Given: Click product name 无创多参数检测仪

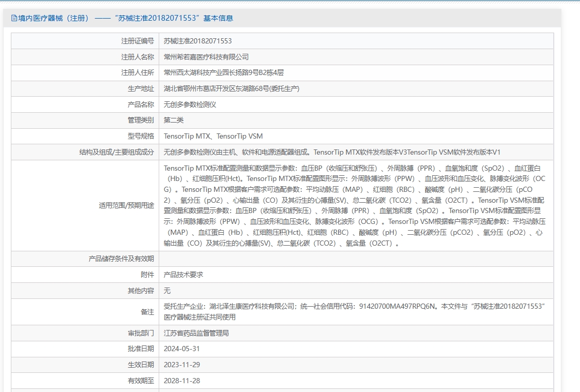Looking at the screenshot, I should 190,104.
